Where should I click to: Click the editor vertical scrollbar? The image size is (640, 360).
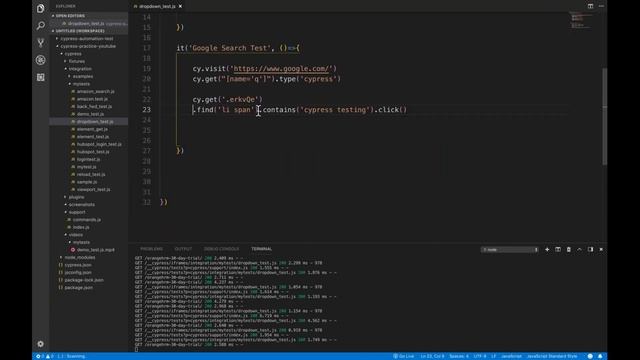[x=604, y=116]
